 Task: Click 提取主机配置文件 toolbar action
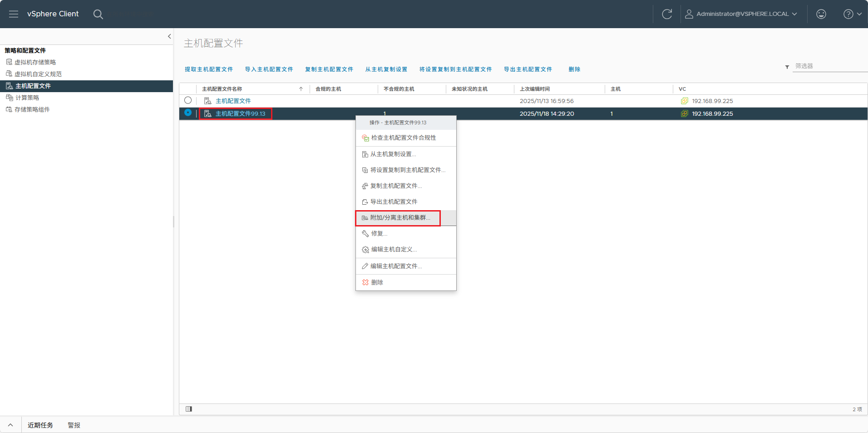[x=209, y=69]
